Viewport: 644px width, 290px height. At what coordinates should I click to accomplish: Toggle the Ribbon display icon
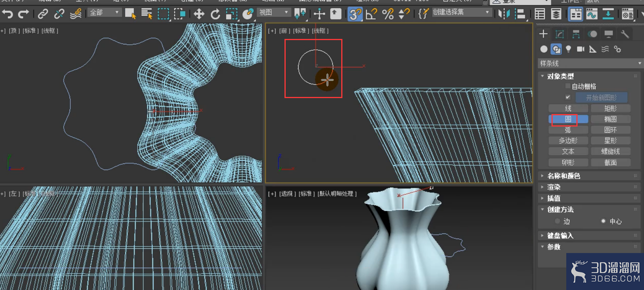[576, 14]
